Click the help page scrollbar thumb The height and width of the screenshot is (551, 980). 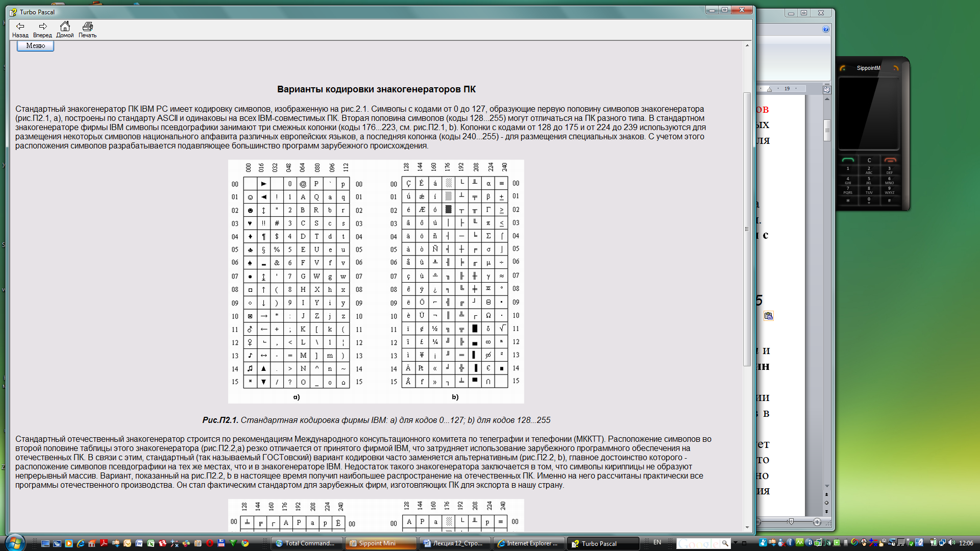[x=747, y=229]
